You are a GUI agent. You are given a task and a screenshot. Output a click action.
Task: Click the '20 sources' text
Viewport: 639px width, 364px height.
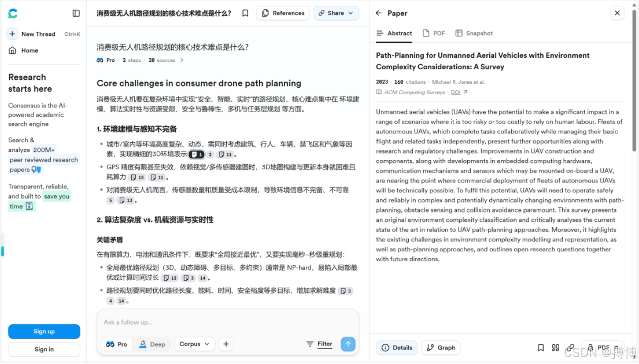pyautogui.click(x=162, y=60)
